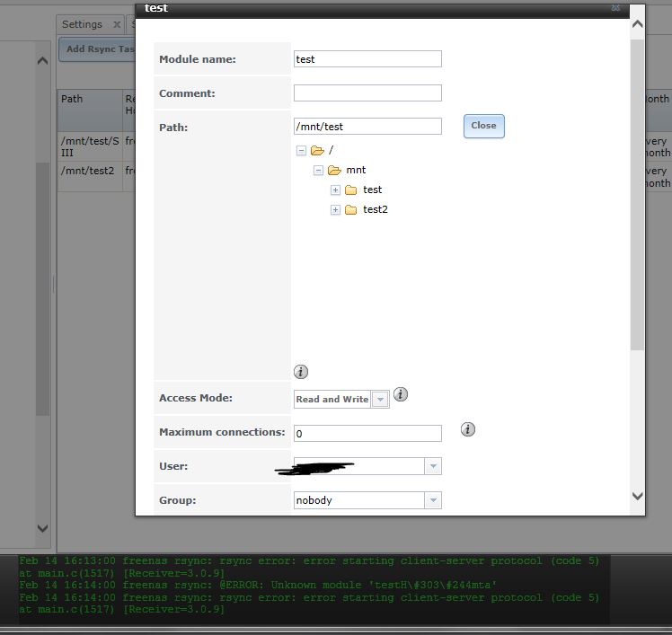Click the mnt open-folder icon
Viewport: 672px width, 635px height.
pyautogui.click(x=334, y=171)
